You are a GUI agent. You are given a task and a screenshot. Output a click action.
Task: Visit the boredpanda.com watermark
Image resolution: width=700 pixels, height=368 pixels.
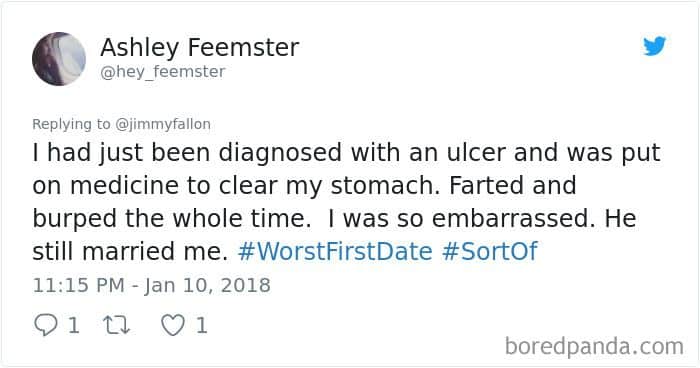coord(594,347)
